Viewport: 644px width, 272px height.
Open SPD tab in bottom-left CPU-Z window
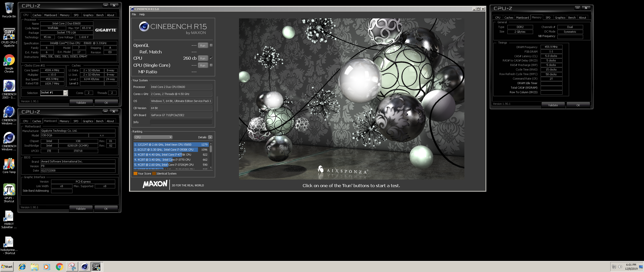coord(76,121)
